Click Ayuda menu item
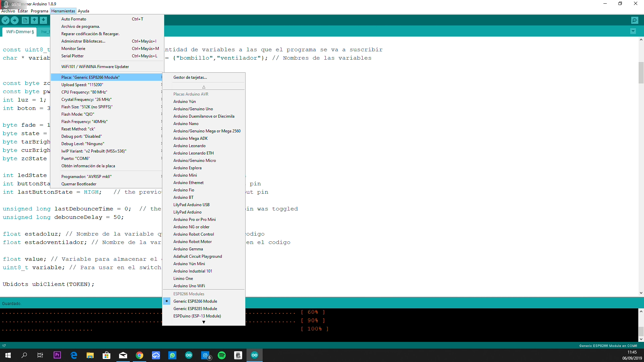The image size is (644, 362). pyautogui.click(x=84, y=11)
